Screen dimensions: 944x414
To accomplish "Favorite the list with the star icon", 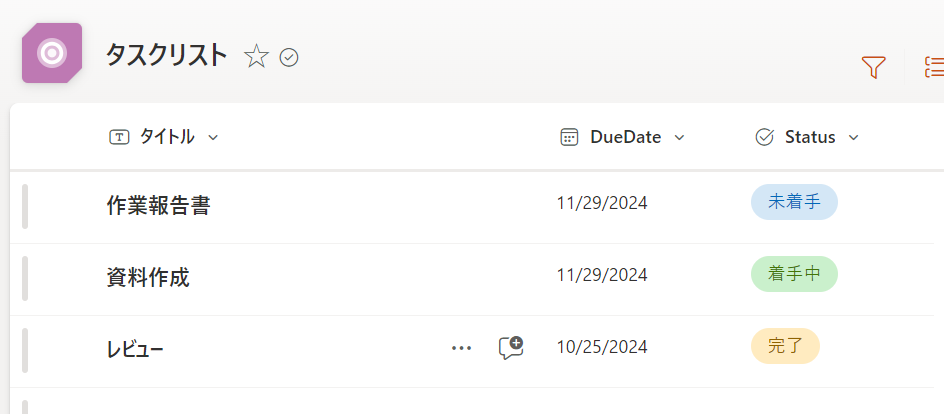I will point(257,57).
